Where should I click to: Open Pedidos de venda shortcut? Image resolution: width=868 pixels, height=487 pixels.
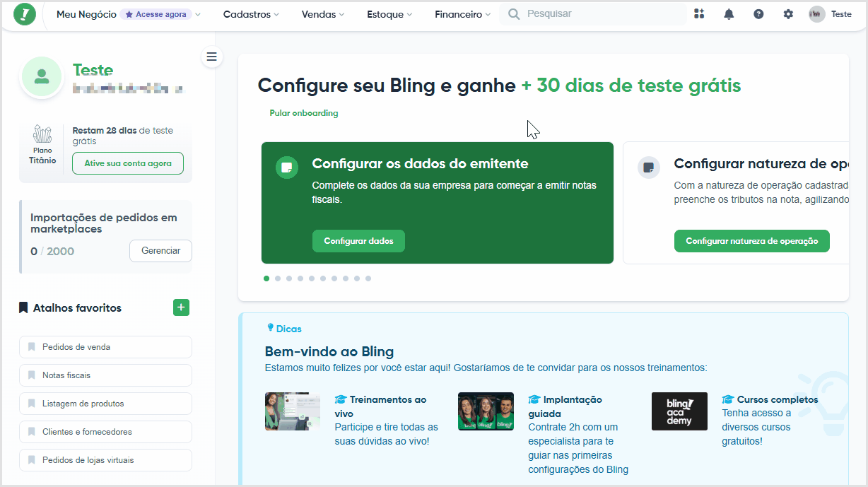[x=105, y=347]
